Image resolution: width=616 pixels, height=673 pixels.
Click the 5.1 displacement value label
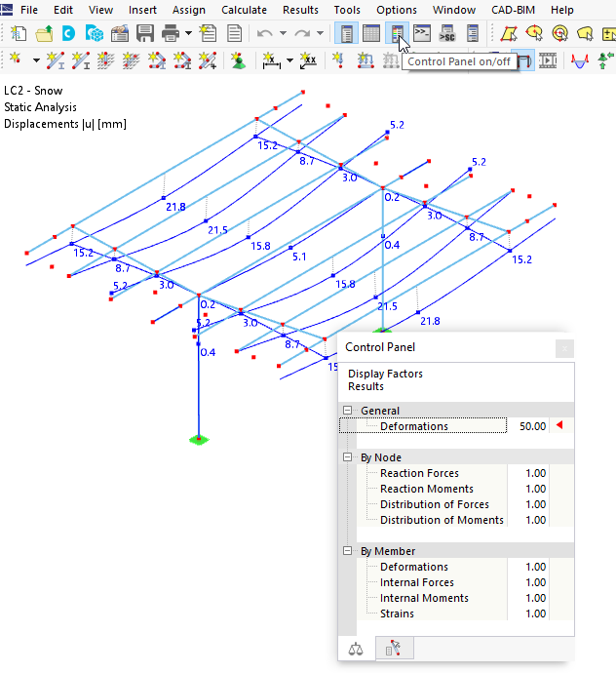299,257
